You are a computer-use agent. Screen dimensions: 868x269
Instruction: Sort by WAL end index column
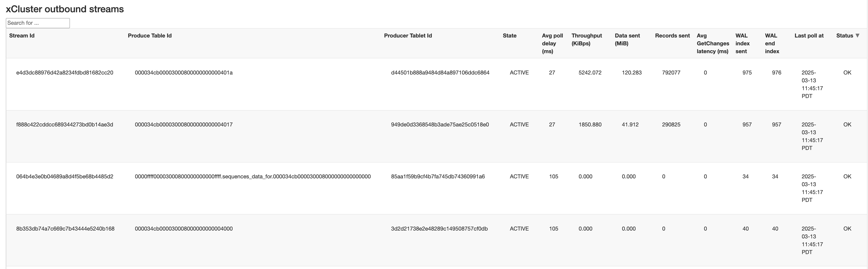(x=771, y=43)
